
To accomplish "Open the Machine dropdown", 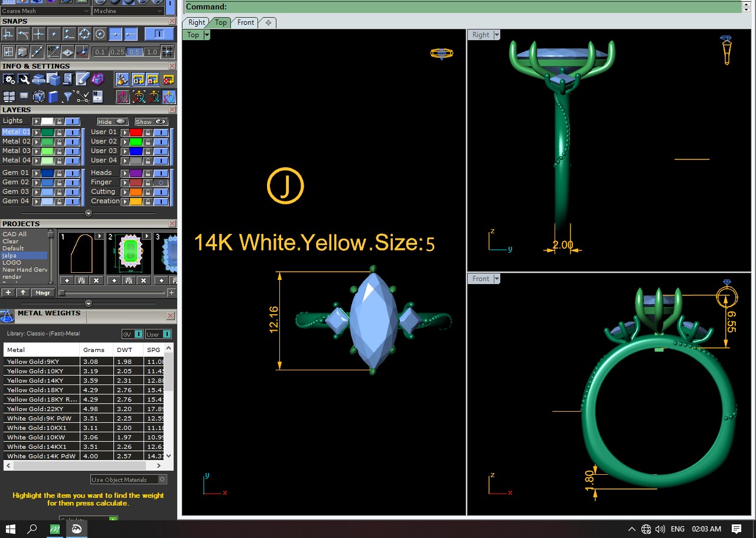I will pyautogui.click(x=128, y=11).
